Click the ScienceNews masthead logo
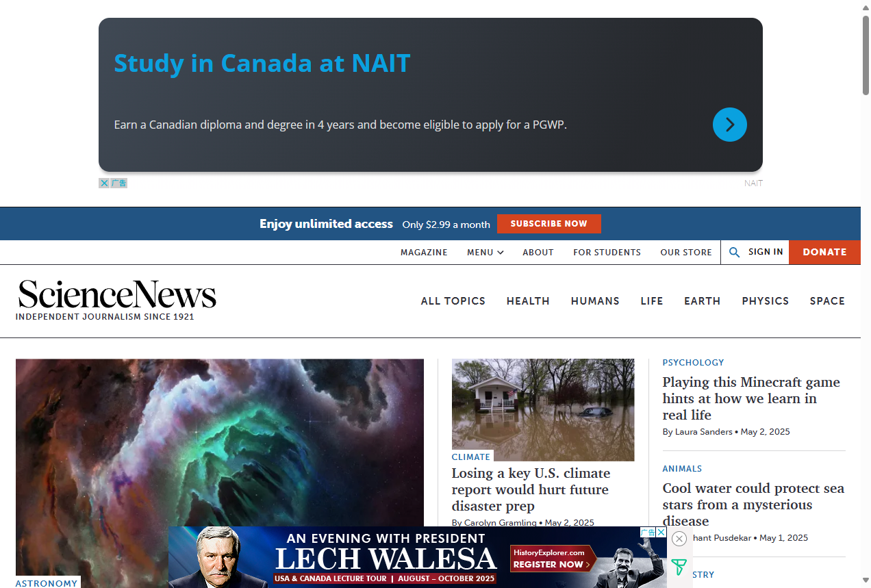This screenshot has width=871, height=588. click(117, 294)
